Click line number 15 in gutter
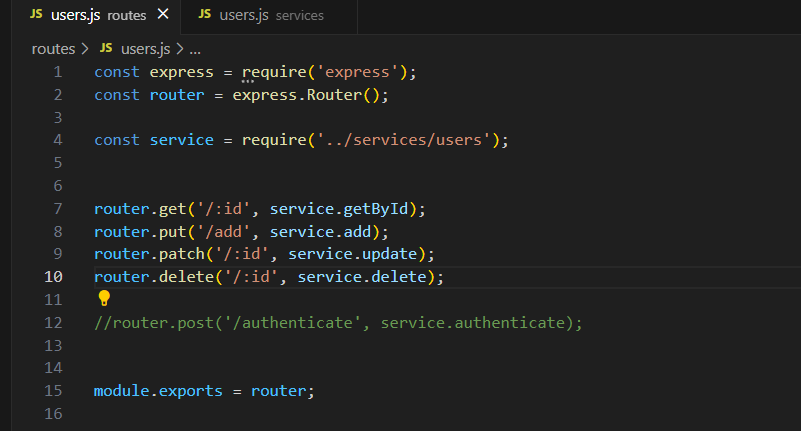 (53, 391)
